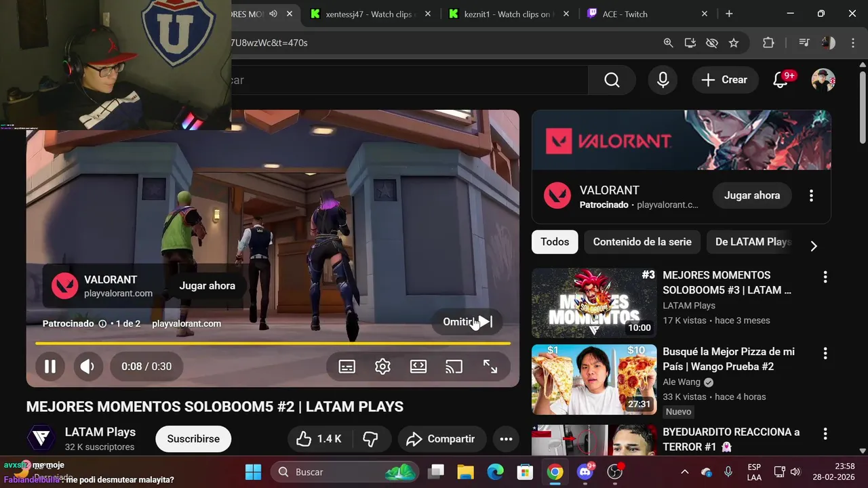Open Chrome profile avatar in toolbar
Screen dimensions: 868x488
click(x=828, y=43)
